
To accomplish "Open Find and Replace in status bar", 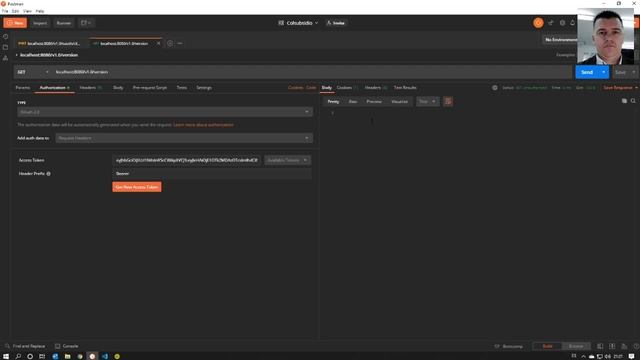I will (25, 346).
